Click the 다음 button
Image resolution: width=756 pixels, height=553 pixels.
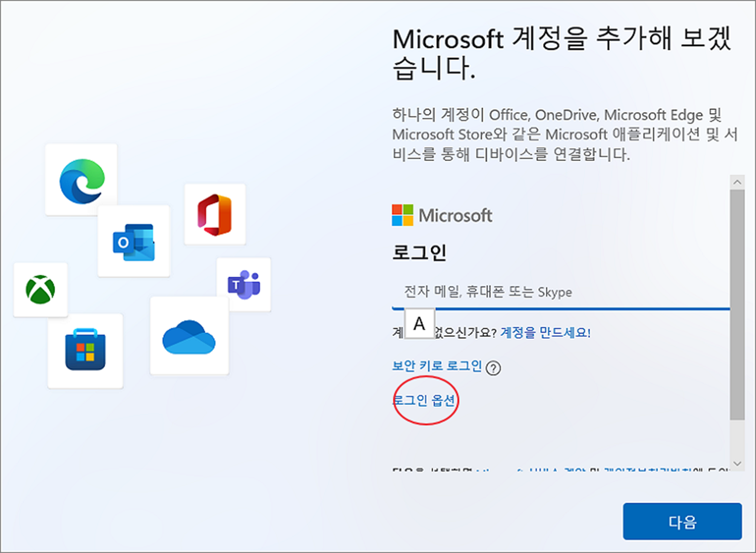coord(682,522)
